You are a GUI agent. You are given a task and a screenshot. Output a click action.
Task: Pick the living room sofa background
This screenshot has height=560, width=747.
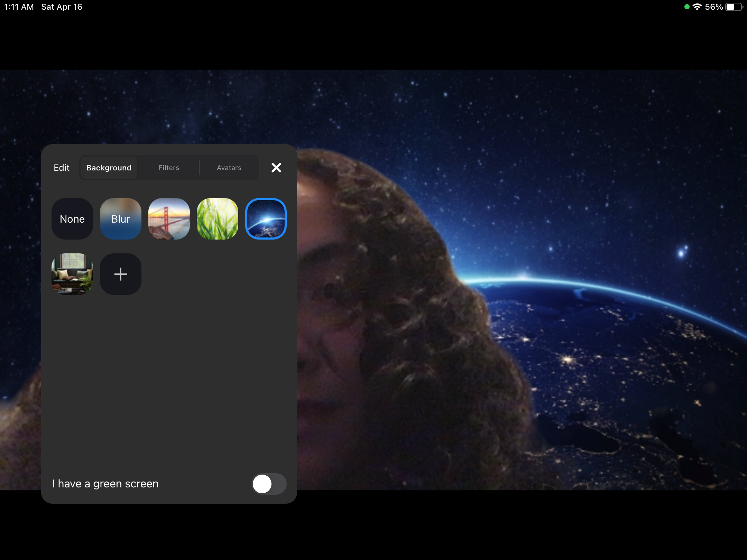[72, 274]
